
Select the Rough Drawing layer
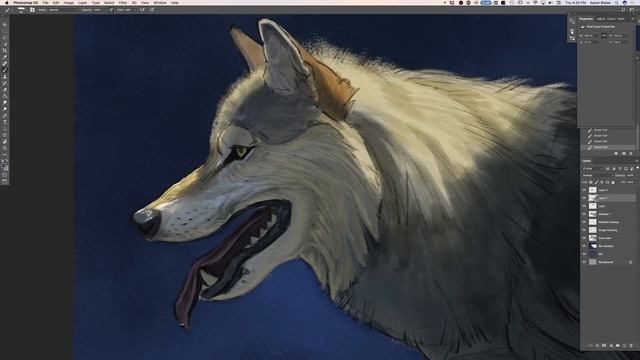pyautogui.click(x=608, y=230)
